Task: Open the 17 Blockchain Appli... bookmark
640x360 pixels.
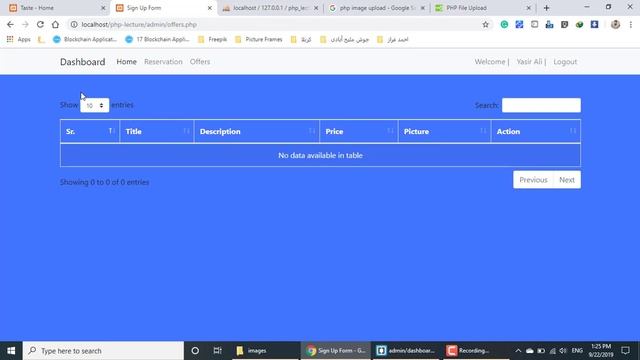Action: click(x=158, y=39)
